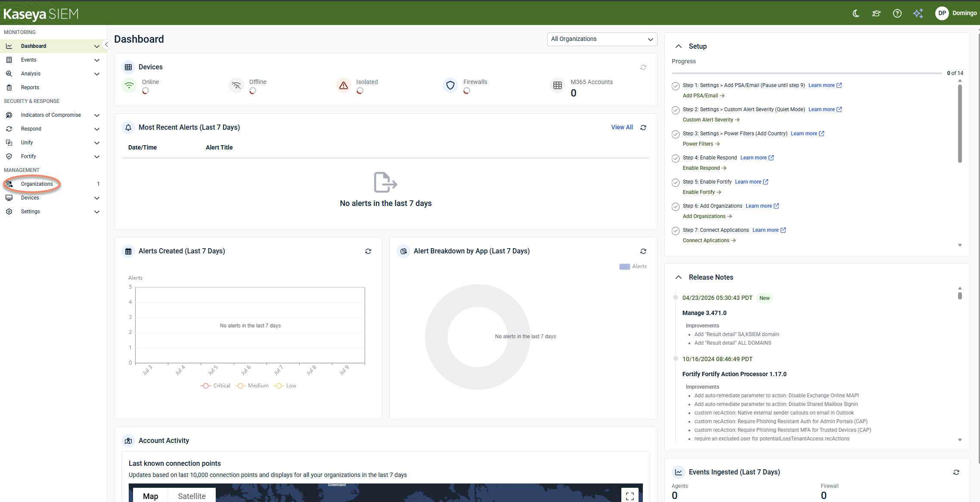Refresh Alert Breakdown by App chart
Image resolution: width=980 pixels, height=502 pixels.
click(643, 251)
